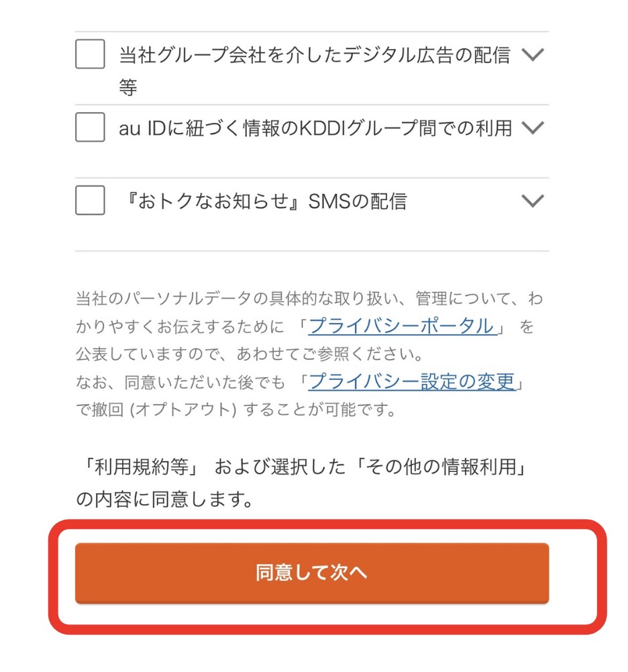The image size is (628, 672).
Task: Tap the『おトクなお知らせ』SMSの配信 label text
Action: 263,201
